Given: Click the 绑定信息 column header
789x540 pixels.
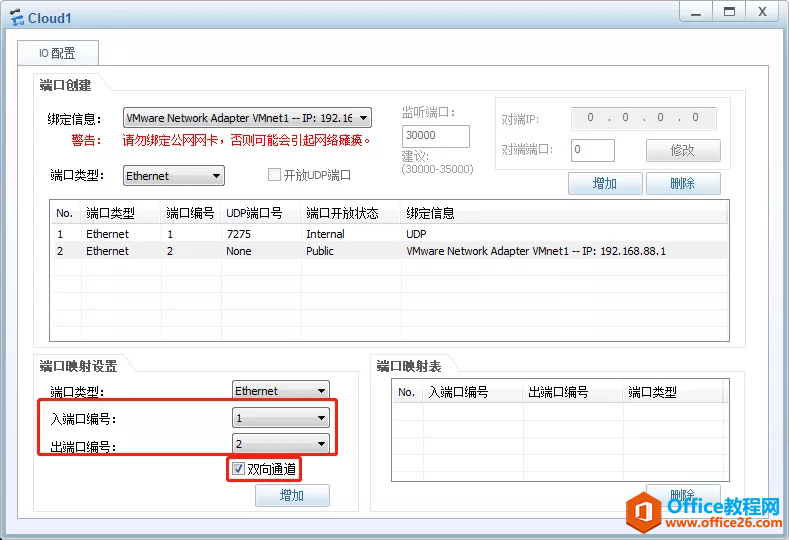Looking at the screenshot, I should pos(564,213).
